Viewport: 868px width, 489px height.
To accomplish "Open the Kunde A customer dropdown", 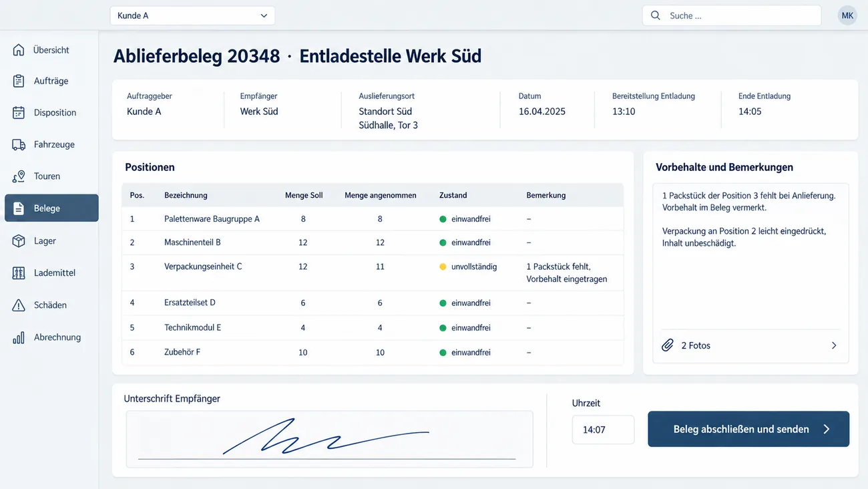I will tap(192, 15).
